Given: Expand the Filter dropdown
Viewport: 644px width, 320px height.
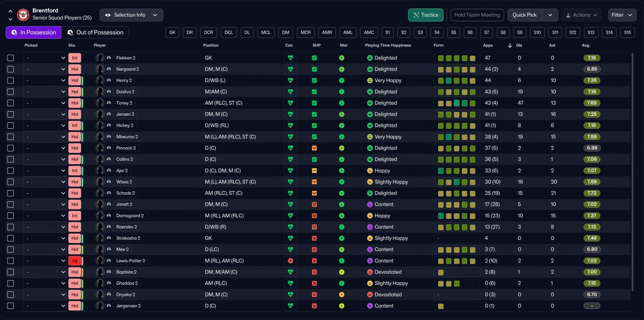Looking at the screenshot, I should point(622,15).
